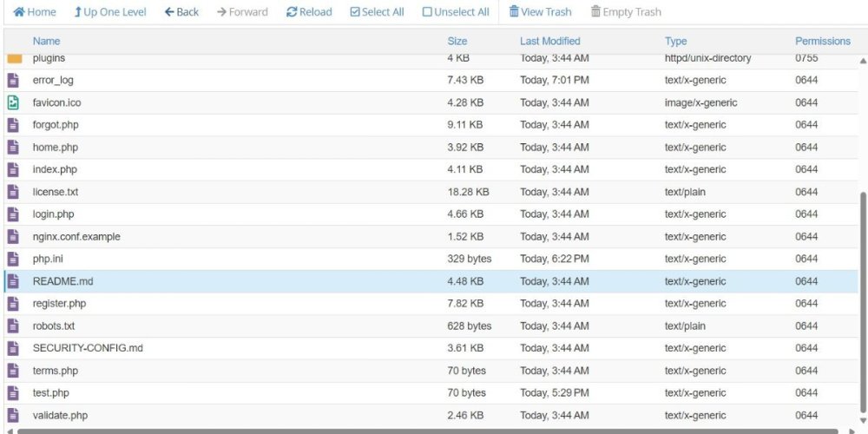This screenshot has height=434, width=868.
Task: Click the horizontal scrollbar at bottom
Action: click(x=425, y=431)
